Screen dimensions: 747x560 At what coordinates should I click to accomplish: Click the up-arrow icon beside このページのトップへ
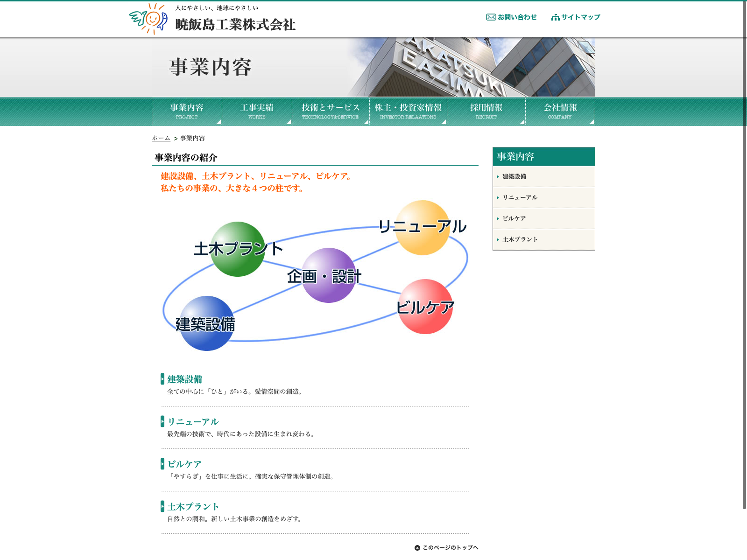click(417, 548)
